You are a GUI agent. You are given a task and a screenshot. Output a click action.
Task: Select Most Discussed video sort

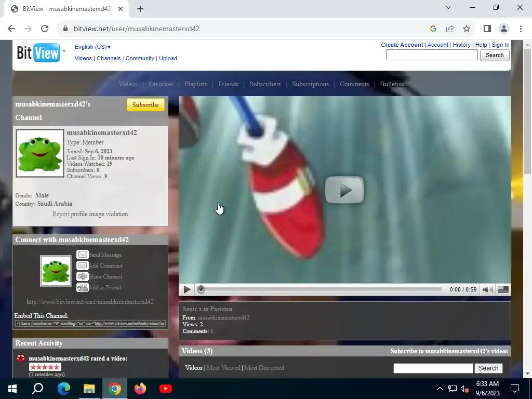click(264, 368)
